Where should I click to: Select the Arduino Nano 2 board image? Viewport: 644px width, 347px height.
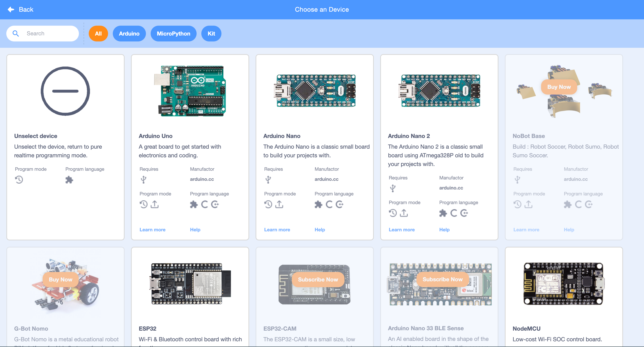click(439, 91)
